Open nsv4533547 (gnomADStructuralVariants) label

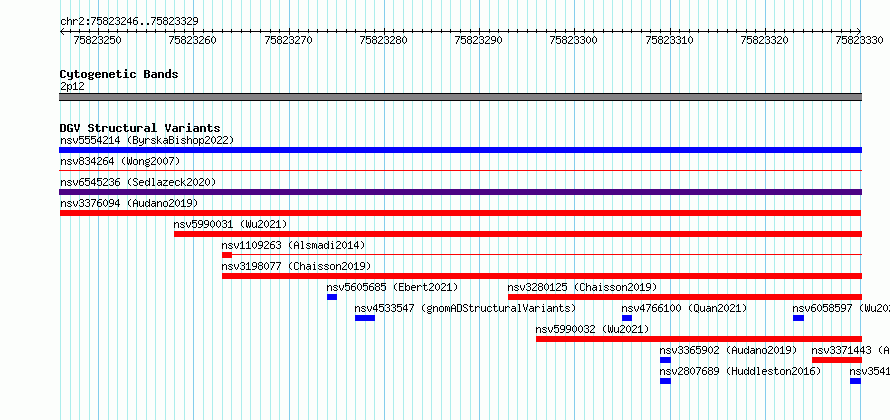click(x=465, y=308)
